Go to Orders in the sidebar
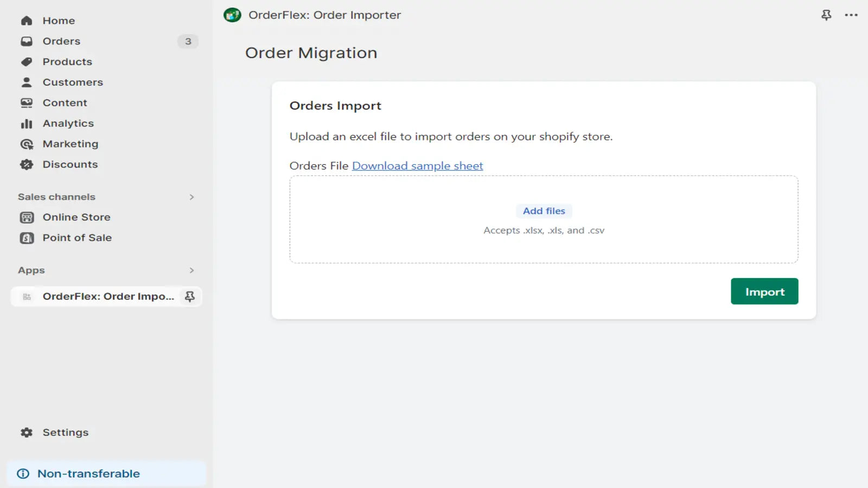Screen dimensions: 868x488 tap(61, 41)
